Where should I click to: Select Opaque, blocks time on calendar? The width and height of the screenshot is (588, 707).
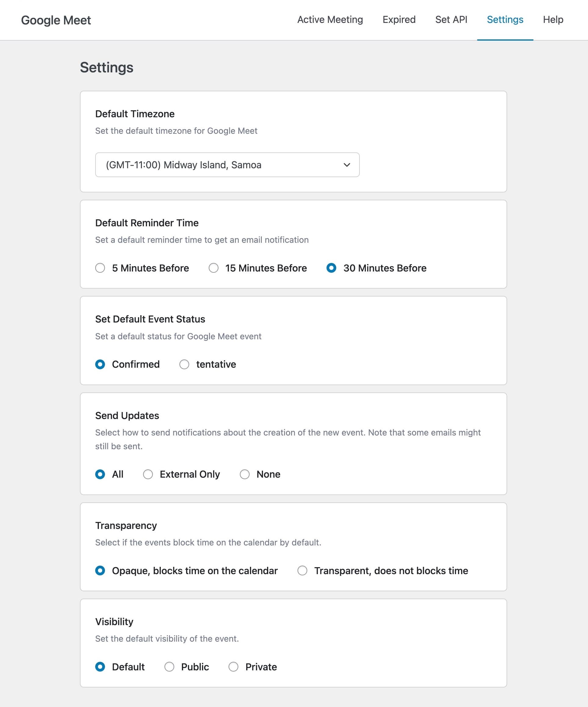coord(100,571)
